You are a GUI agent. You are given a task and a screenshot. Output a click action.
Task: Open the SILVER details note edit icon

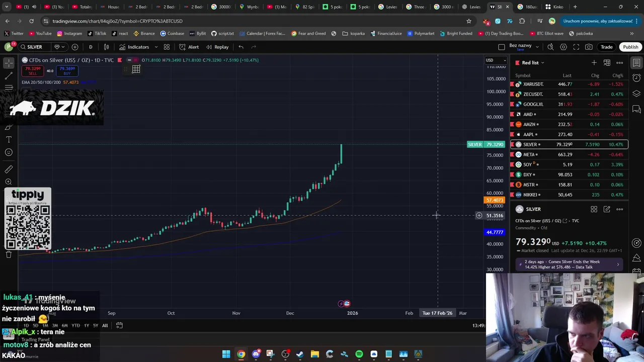point(607,209)
